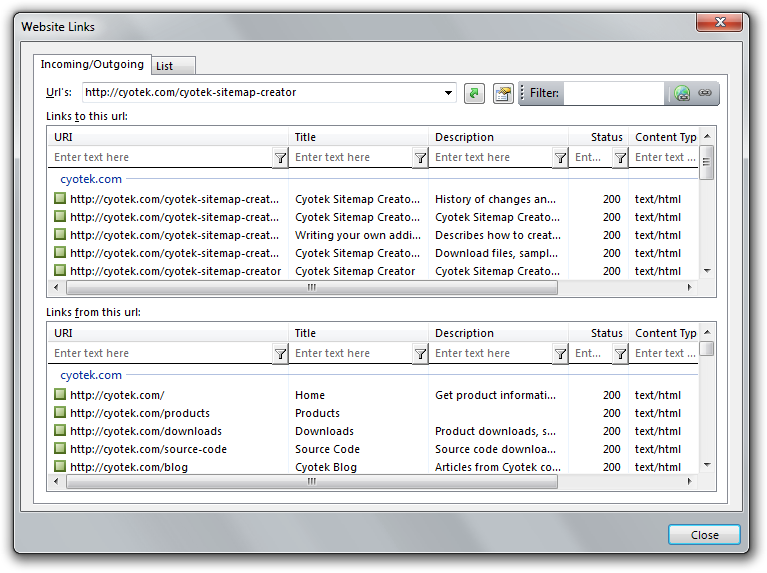Click the green status icon for 'History of changes' row

click(x=60, y=198)
